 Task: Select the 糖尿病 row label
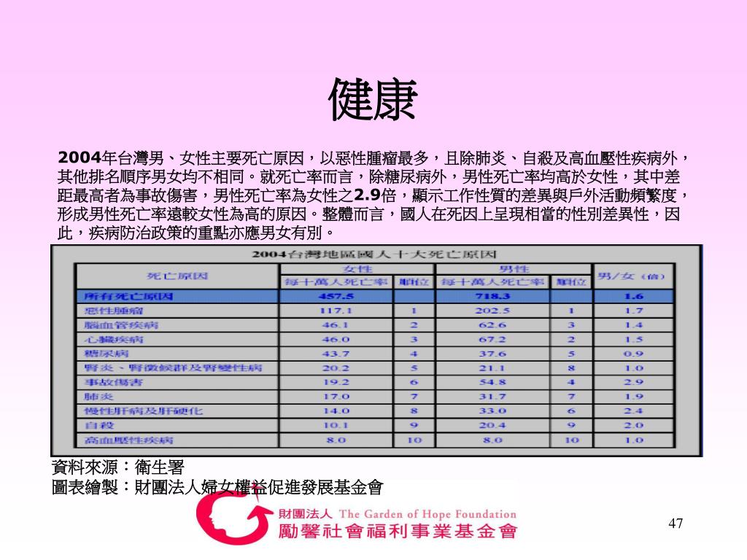pyautogui.click(x=107, y=354)
